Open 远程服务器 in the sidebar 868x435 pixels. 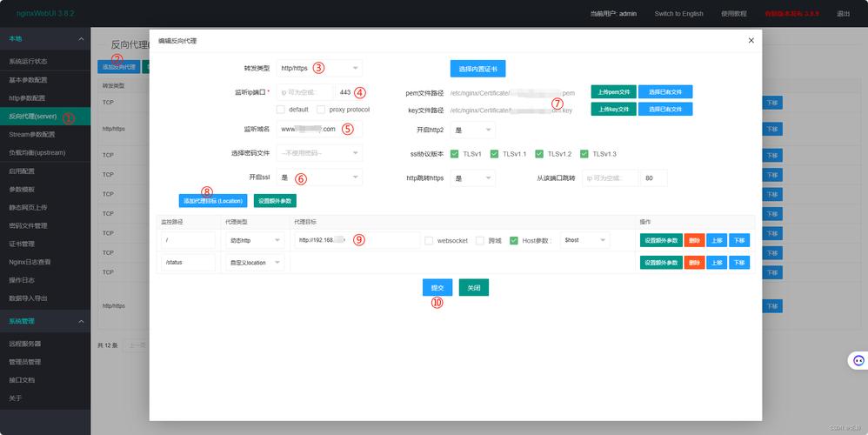pyautogui.click(x=45, y=344)
